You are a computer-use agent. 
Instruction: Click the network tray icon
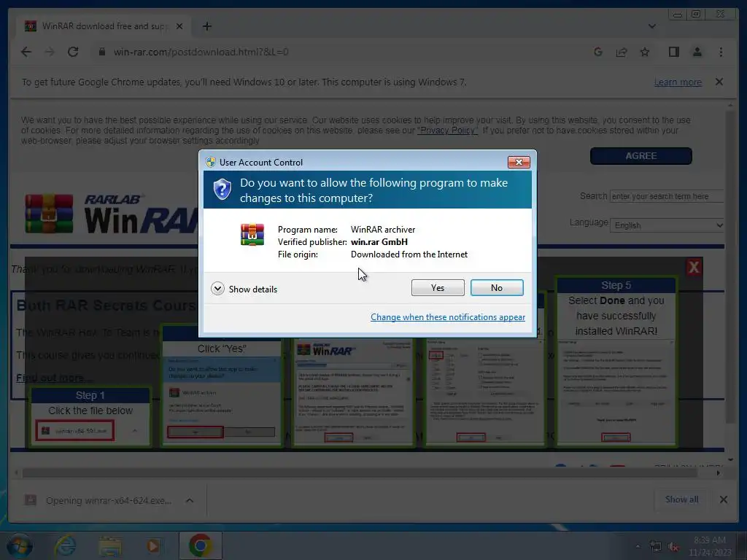click(656, 547)
